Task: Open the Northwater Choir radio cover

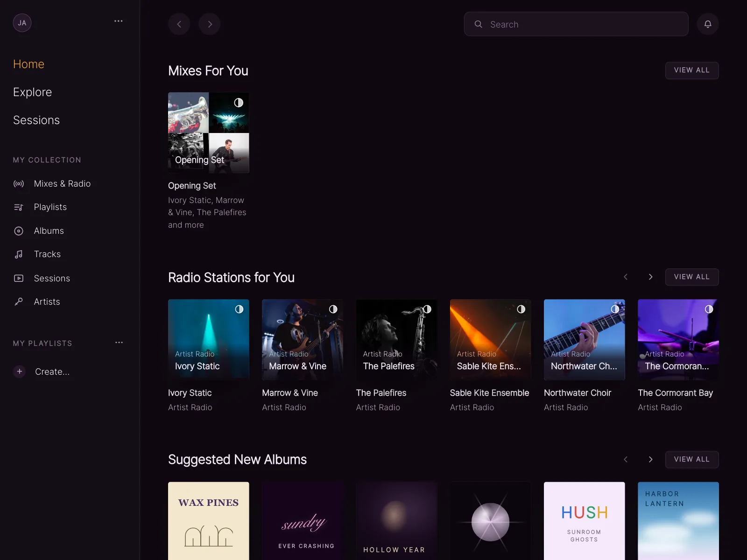Action: coord(585,340)
